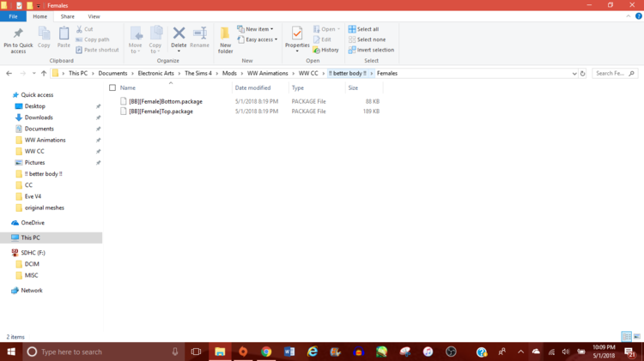Open the View ribbon tab

point(94,16)
